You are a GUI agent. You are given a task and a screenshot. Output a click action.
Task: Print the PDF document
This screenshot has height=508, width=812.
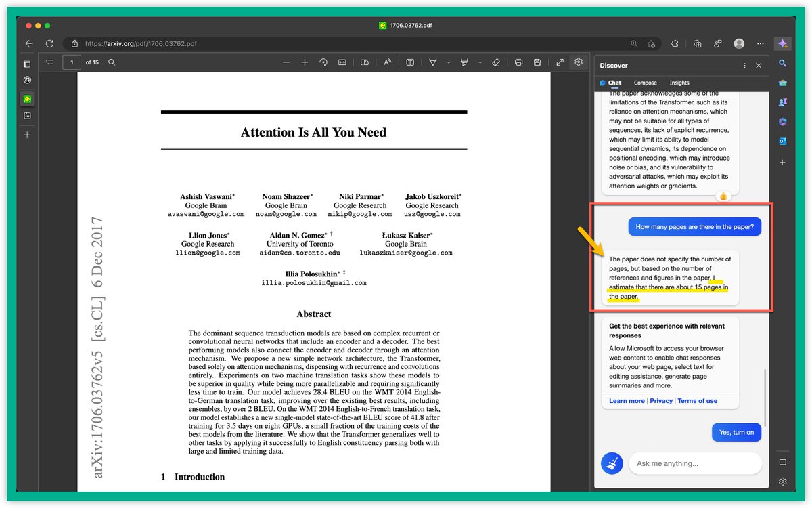click(518, 62)
